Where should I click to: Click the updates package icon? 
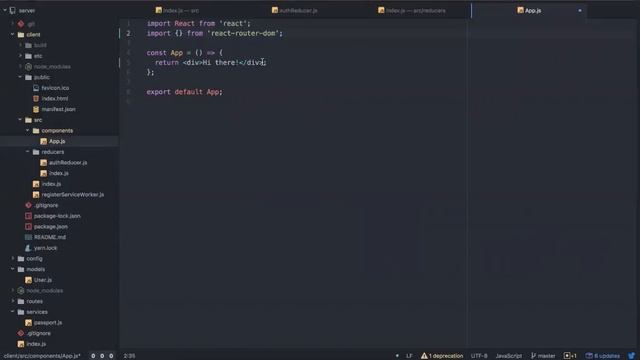click(x=589, y=356)
